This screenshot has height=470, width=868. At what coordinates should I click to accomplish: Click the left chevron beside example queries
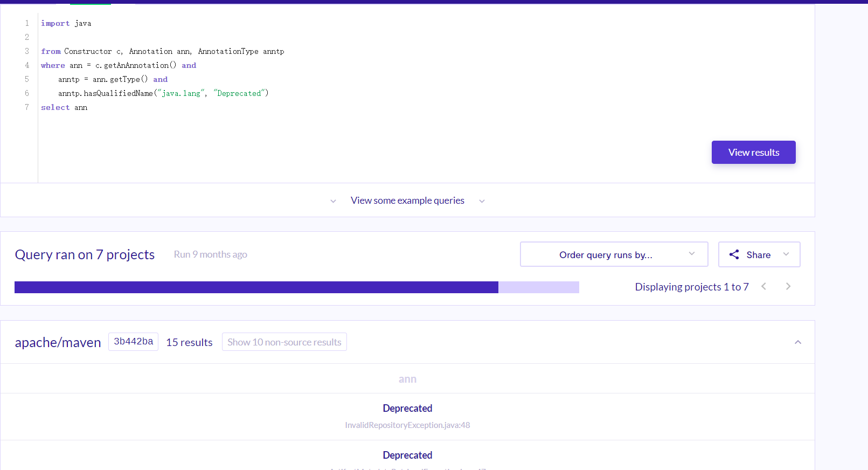pos(333,201)
